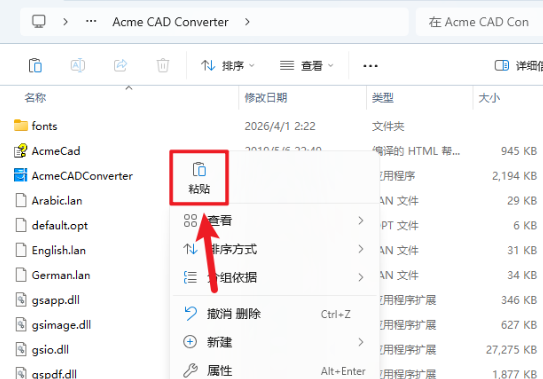Toggle the details pane button
Viewport: 543px width, 379px height.
pyautogui.click(x=518, y=65)
